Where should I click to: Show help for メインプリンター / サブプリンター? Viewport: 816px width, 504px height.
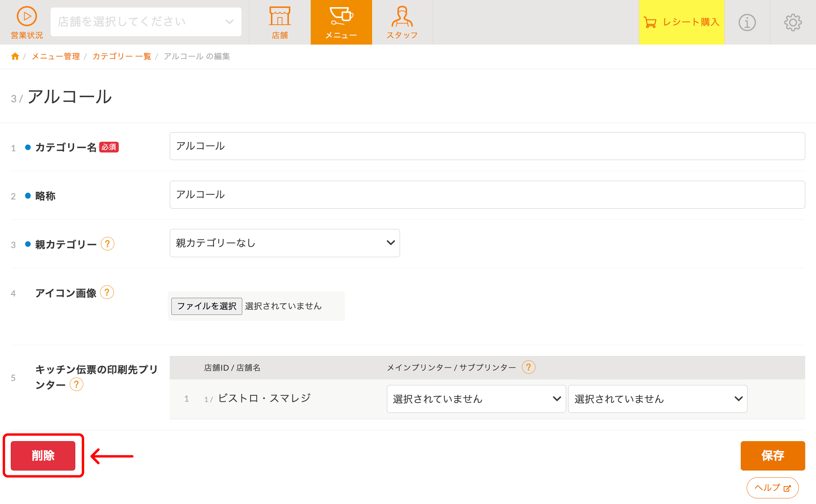click(x=529, y=367)
